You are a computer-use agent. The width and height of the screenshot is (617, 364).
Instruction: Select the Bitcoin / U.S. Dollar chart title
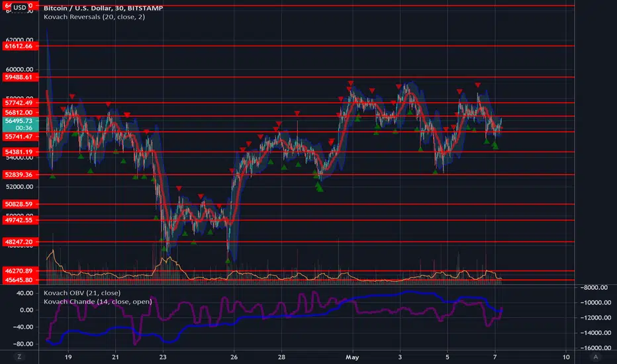(x=103, y=8)
